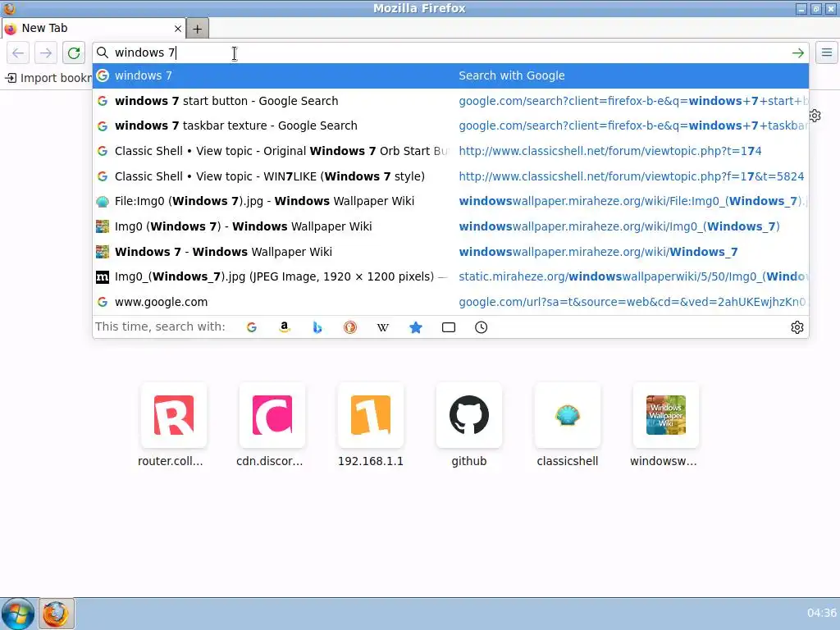Screen dimensions: 840x630
Task: Click the taskbar clock showing 04:36
Action: click(x=821, y=613)
